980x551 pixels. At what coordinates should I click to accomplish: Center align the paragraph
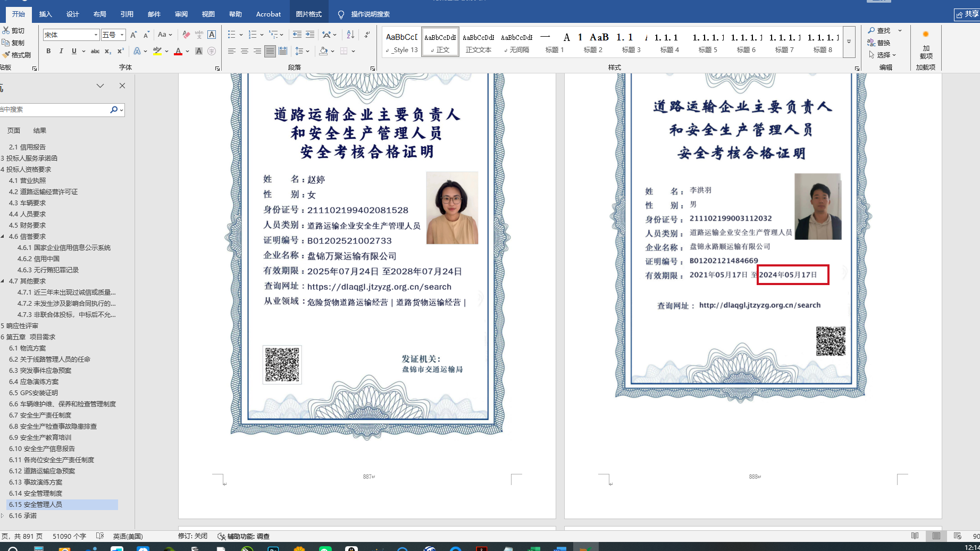pos(245,51)
